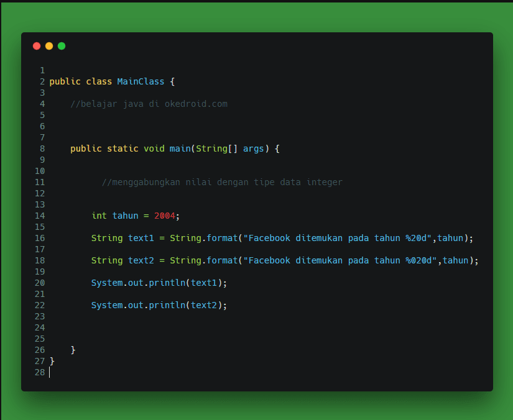This screenshot has width=513, height=420.
Task: Click the '%20d' format specifier
Action: point(416,238)
